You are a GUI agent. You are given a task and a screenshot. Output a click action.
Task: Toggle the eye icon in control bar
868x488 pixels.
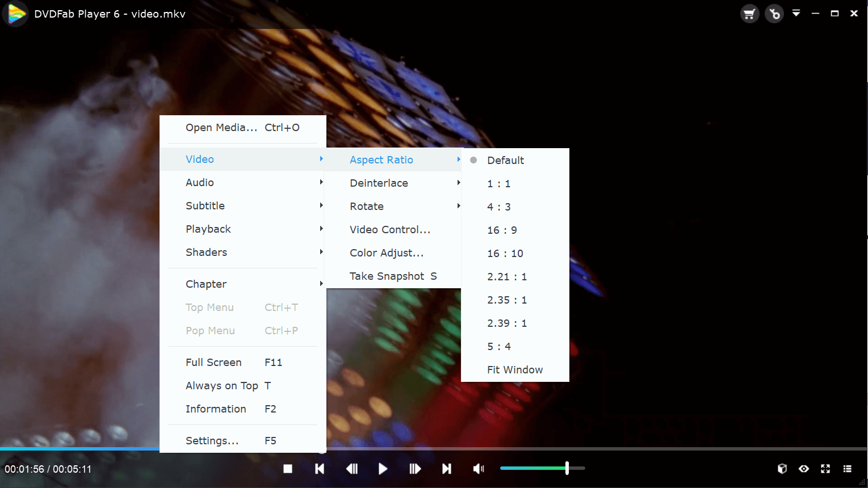point(804,469)
